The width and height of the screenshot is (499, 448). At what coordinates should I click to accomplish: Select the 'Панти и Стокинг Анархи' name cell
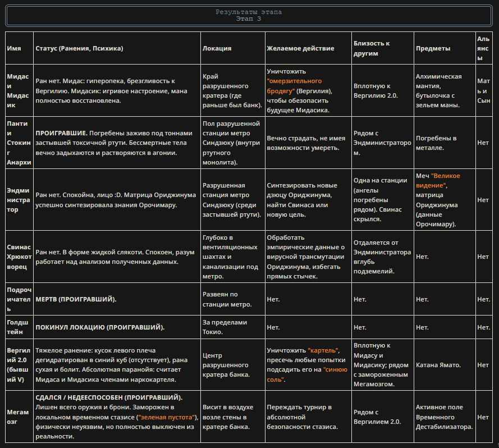pyautogui.click(x=20, y=143)
